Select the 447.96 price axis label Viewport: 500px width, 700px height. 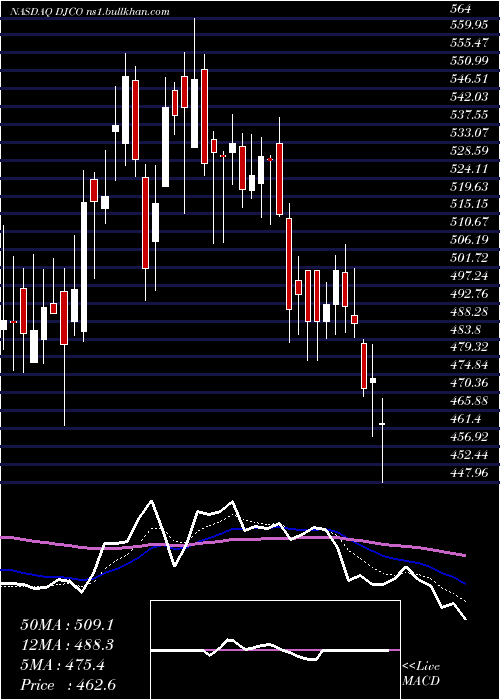(469, 472)
